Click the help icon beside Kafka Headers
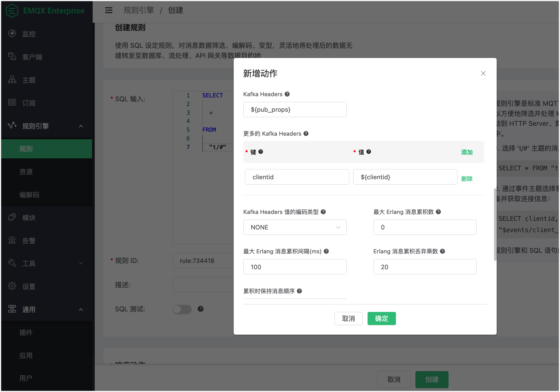Screen dimensions: 560x392 [287, 94]
